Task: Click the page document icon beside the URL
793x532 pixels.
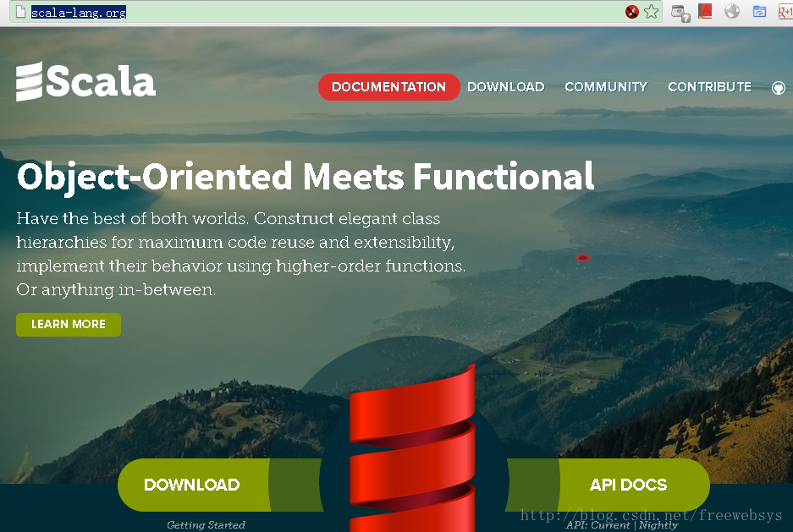Action: 20,12
